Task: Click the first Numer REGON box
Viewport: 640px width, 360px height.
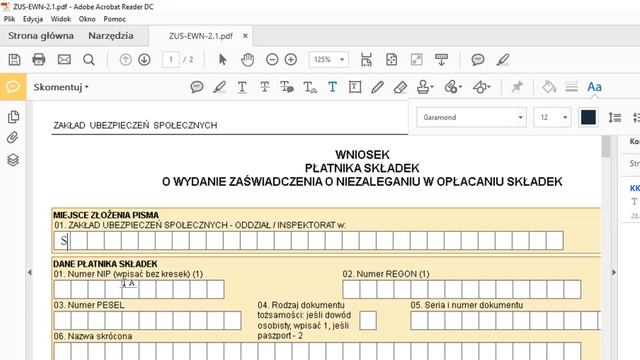Action: pyautogui.click(x=351, y=289)
